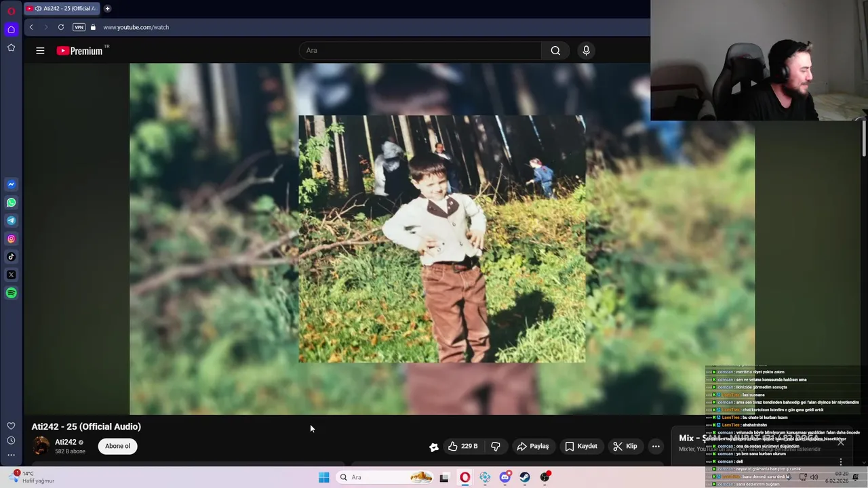This screenshot has height=488, width=868.
Task: Share video with Paylaş button
Action: point(533,447)
